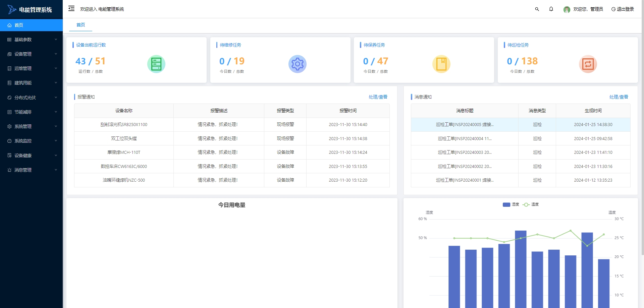Viewport: 644px width, 308px height.
Task: Open 处理/查看 link in 报警通知 panel
Action: pyautogui.click(x=378, y=97)
